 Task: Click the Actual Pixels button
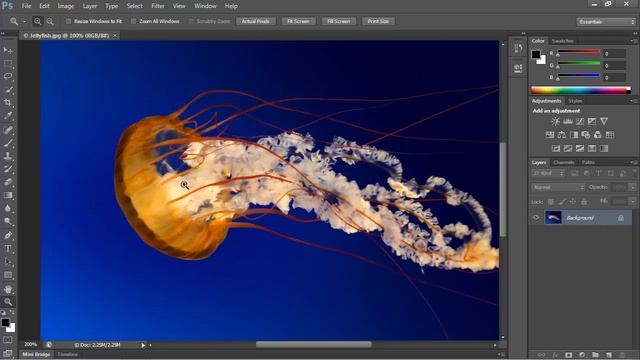coord(256,21)
